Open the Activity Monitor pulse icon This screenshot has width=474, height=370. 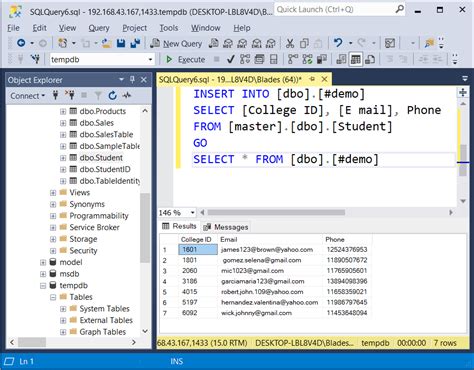point(127,96)
